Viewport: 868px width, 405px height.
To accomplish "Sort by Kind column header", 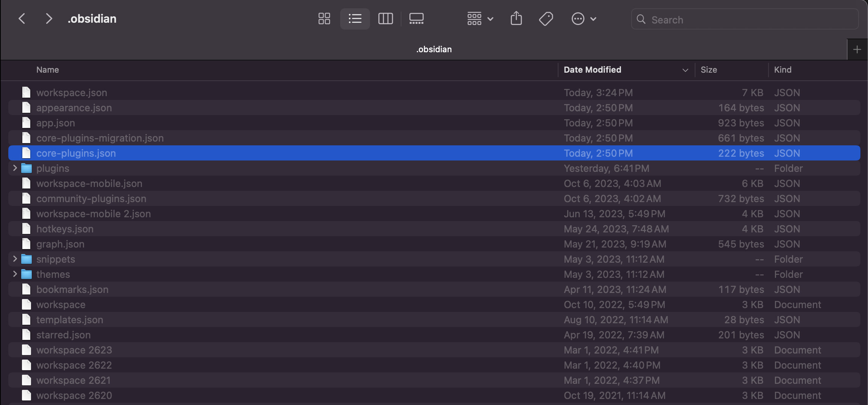I will [x=783, y=70].
